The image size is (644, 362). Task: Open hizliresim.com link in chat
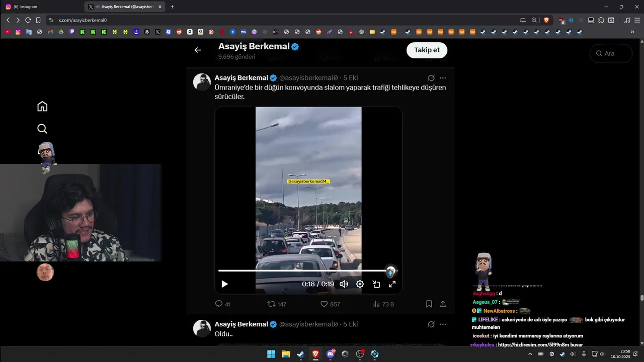(x=532, y=345)
